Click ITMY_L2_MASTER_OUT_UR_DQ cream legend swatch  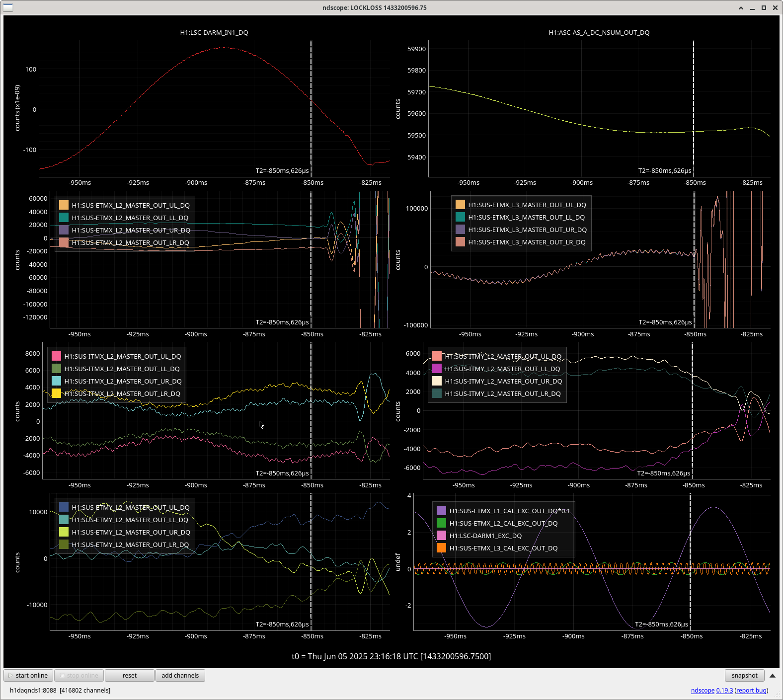coord(437,381)
